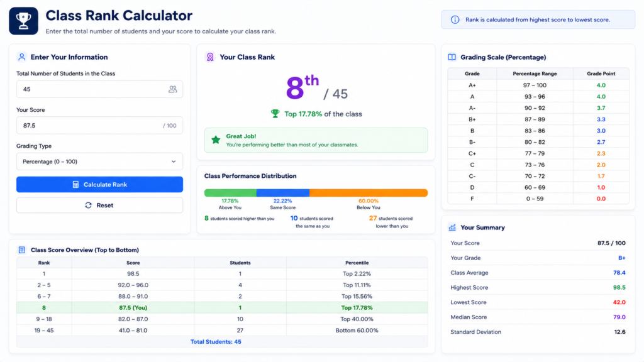Click the Calculate Rank button

tap(99, 185)
